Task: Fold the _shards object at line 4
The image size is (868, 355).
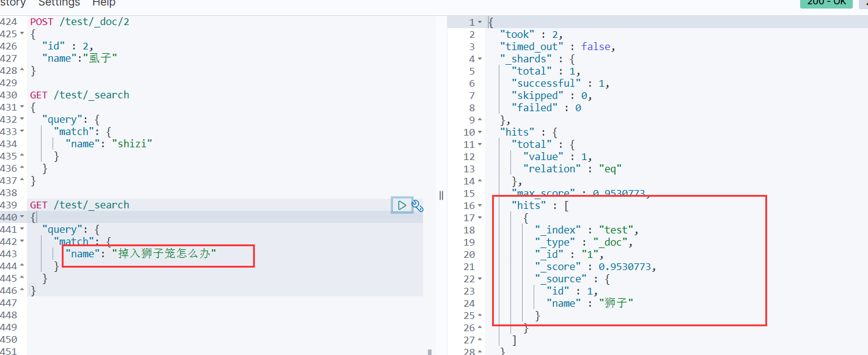Action: click(x=480, y=59)
